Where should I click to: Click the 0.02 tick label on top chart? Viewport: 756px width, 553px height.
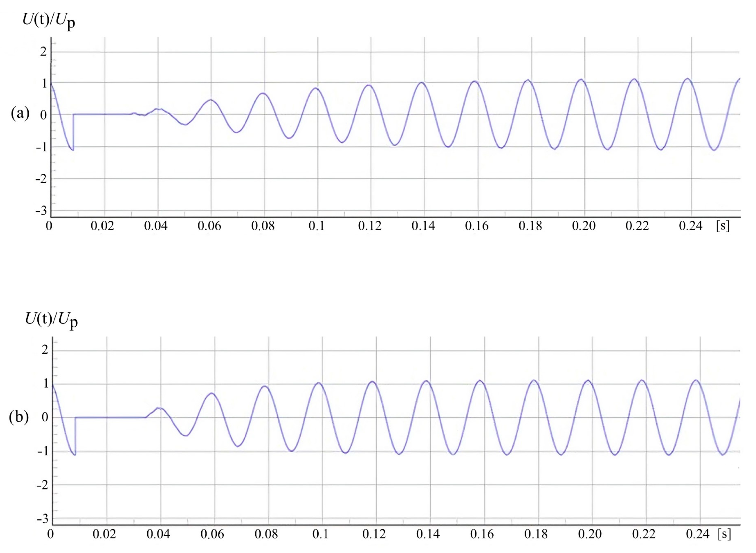pos(102,226)
